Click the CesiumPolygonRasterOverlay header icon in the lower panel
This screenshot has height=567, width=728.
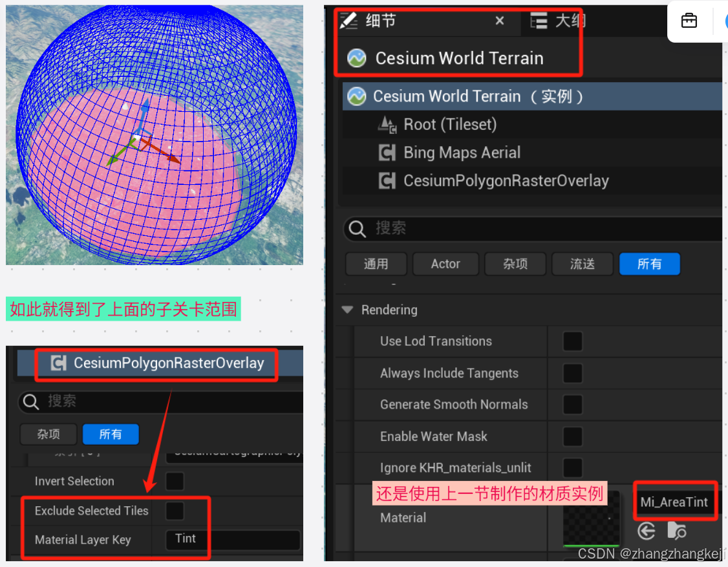58,363
